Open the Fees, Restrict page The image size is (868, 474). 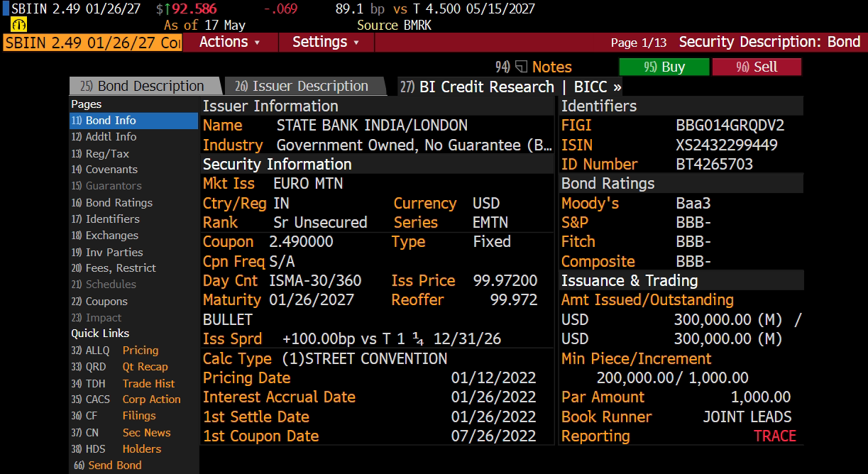pos(114,268)
